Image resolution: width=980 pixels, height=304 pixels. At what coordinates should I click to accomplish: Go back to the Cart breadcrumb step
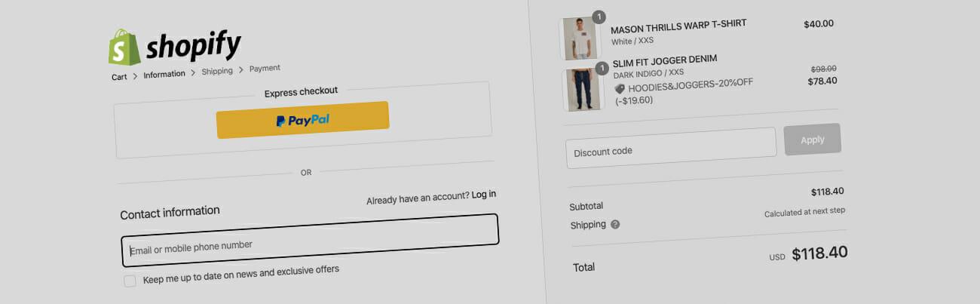(119, 77)
